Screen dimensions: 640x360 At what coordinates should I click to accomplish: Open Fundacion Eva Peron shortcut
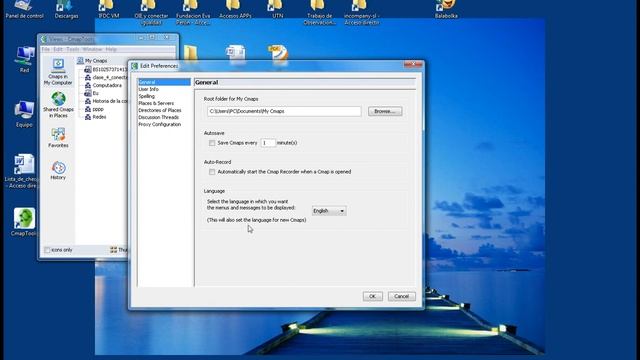point(193,12)
